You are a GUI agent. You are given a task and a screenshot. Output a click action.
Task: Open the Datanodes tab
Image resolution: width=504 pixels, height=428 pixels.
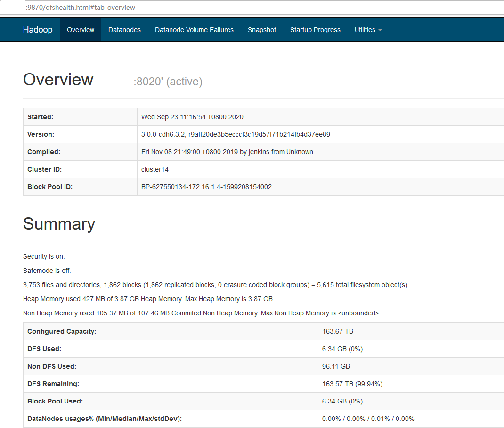point(124,30)
